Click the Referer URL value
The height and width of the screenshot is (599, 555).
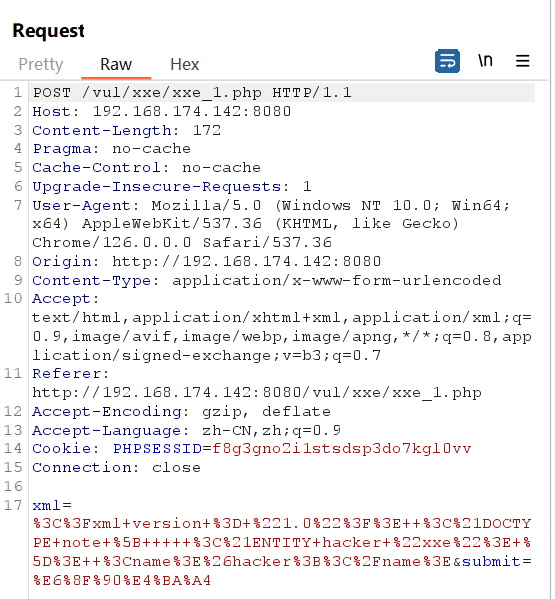click(x=257, y=393)
